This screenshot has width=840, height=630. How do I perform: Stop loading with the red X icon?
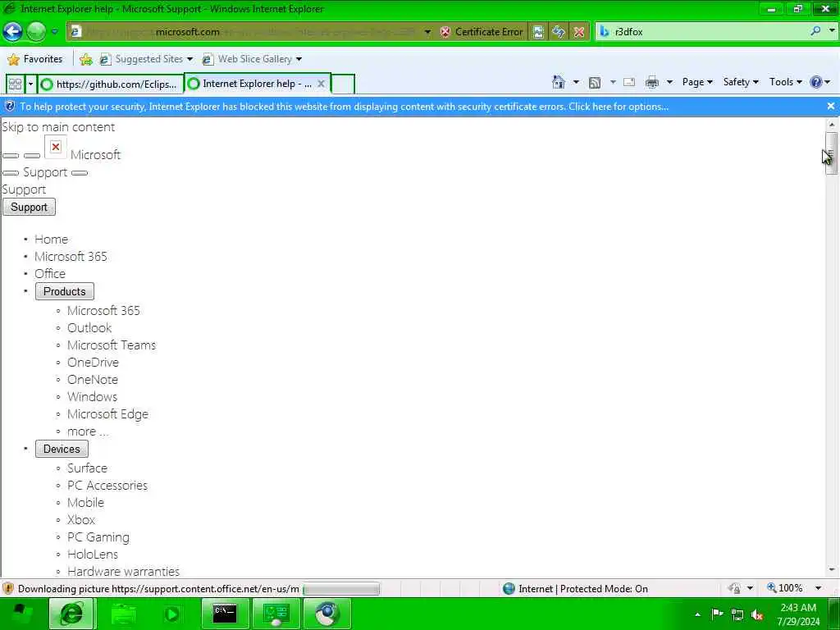tap(579, 32)
